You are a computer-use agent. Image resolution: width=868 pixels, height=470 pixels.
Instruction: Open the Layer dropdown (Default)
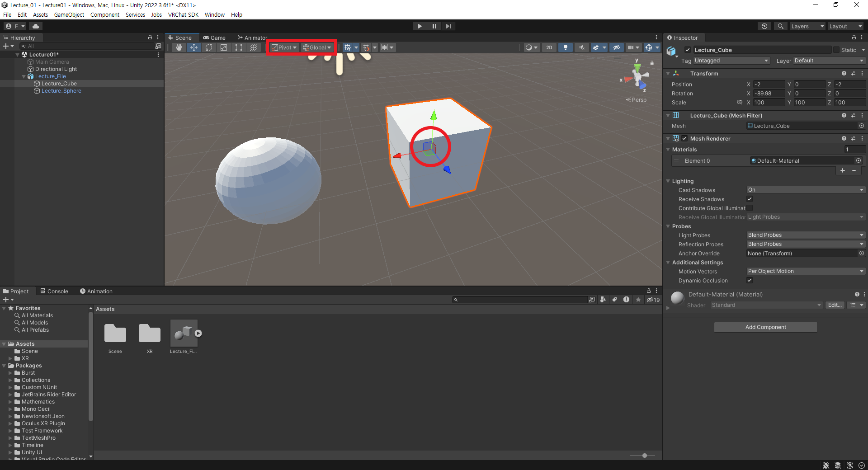[829, 61]
